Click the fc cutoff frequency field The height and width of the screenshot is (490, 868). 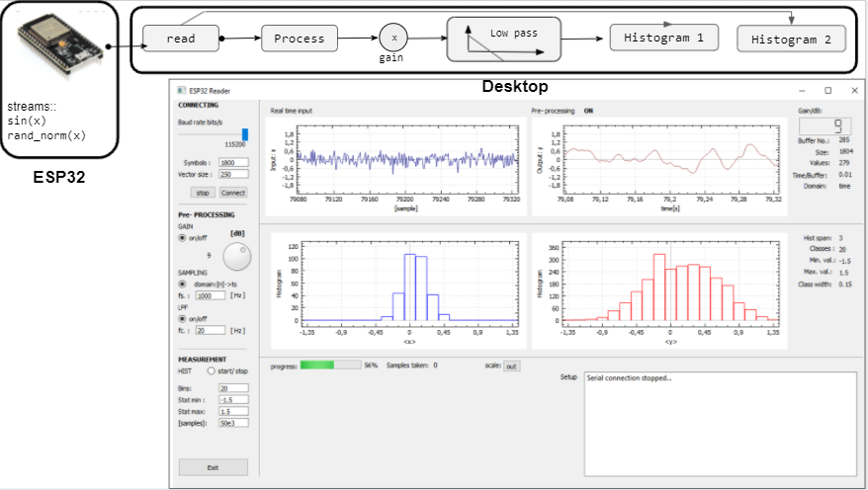click(x=211, y=330)
